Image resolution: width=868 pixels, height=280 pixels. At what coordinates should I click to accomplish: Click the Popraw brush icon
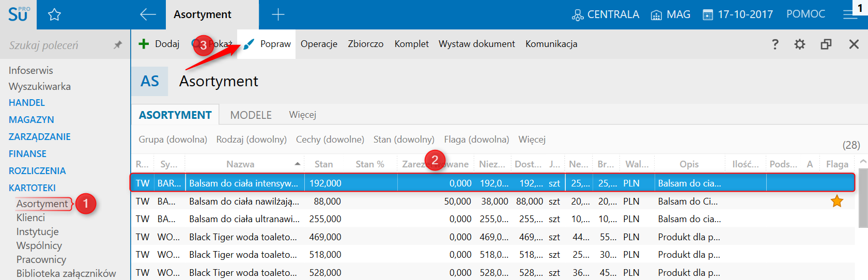click(x=249, y=44)
